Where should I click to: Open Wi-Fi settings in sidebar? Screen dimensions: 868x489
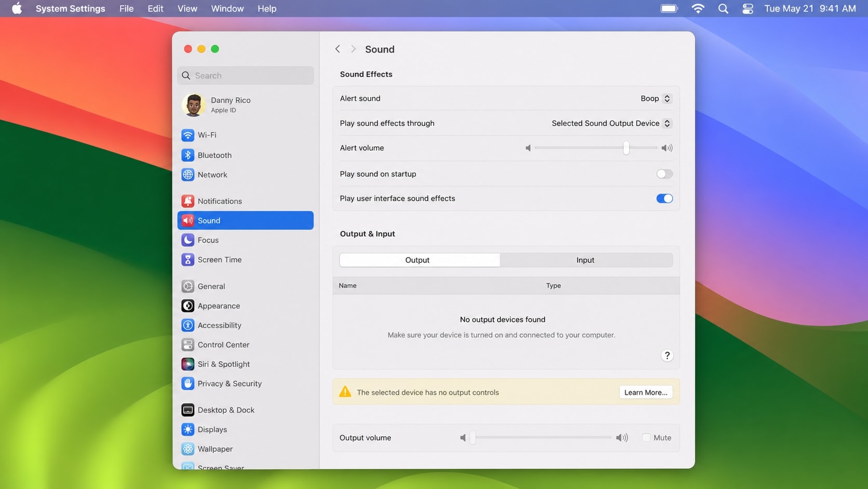pos(245,135)
